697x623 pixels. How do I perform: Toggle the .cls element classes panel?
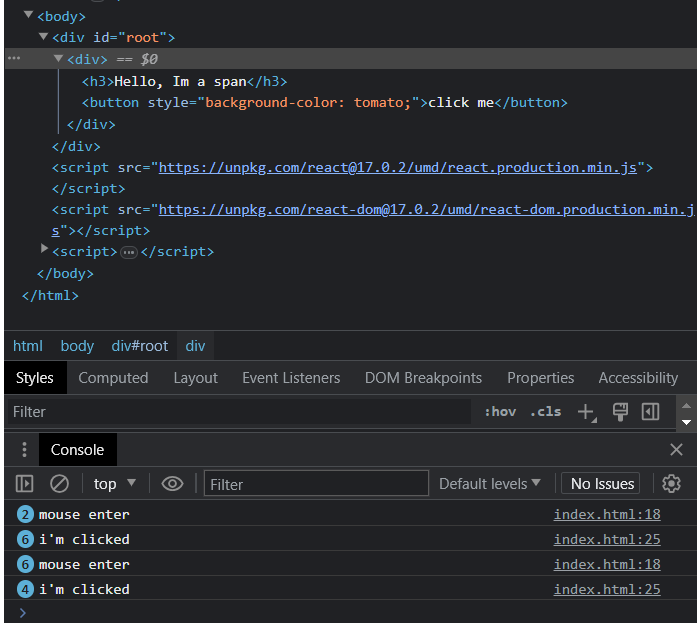coord(546,411)
